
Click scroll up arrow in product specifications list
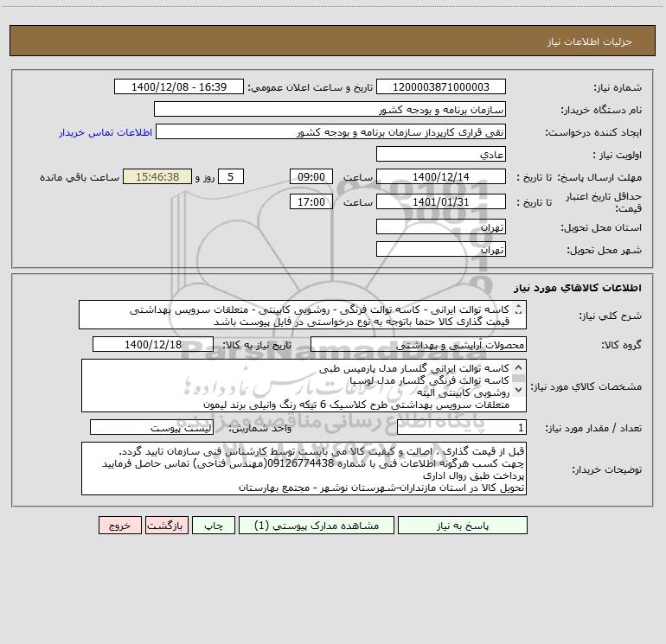[x=518, y=367]
